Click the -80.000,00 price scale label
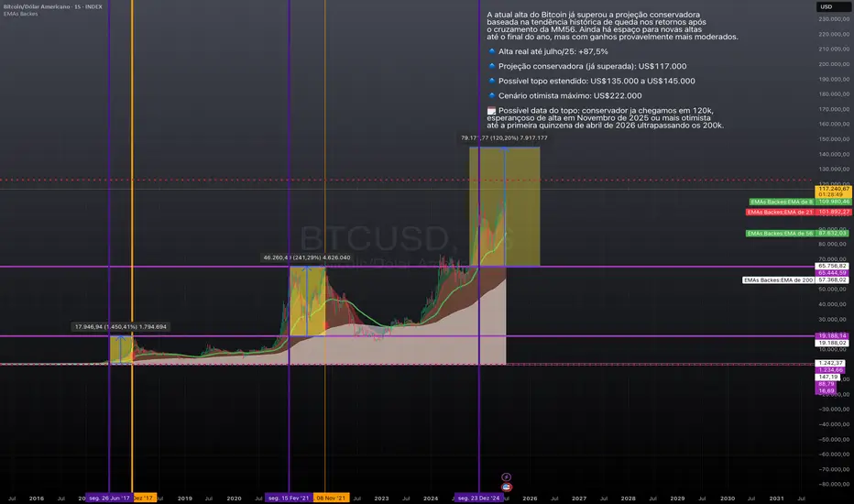The image size is (854, 504). point(834,484)
